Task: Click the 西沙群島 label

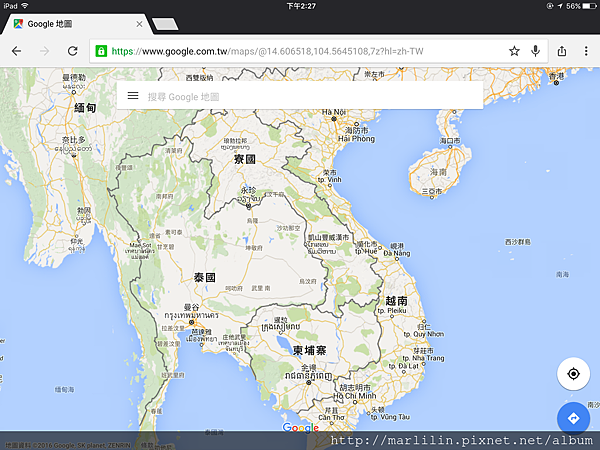Action: click(518, 242)
